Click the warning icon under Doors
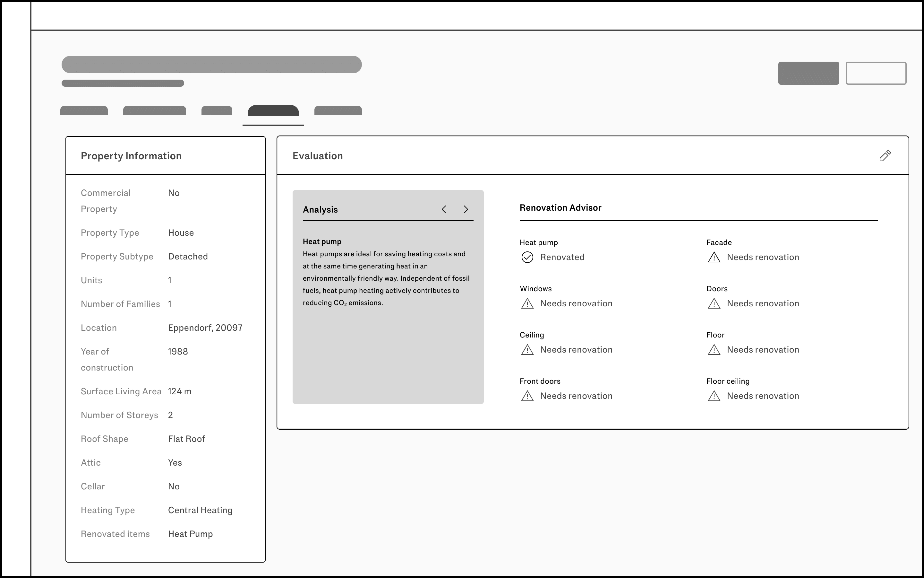Viewport: 924px width, 578px height. click(x=714, y=303)
